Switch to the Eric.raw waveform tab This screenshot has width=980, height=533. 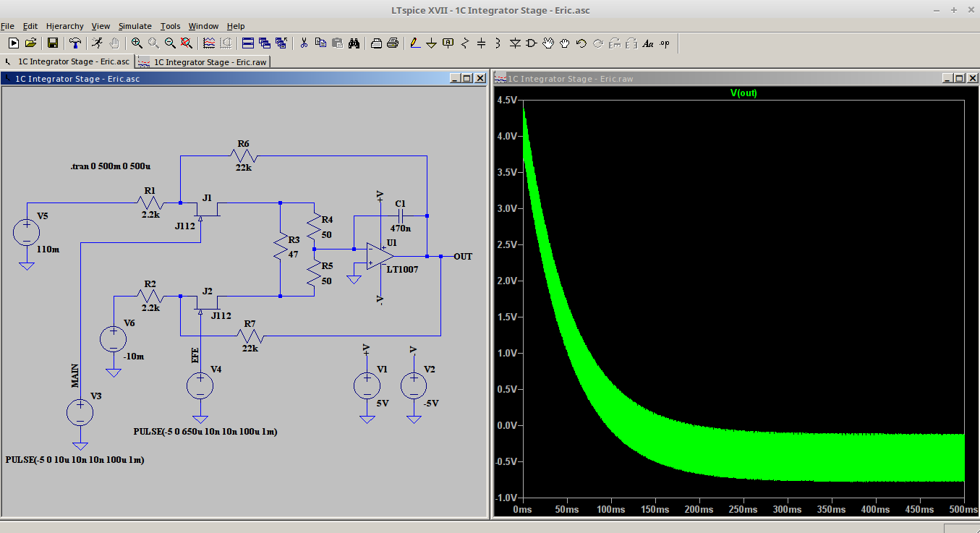(203, 61)
